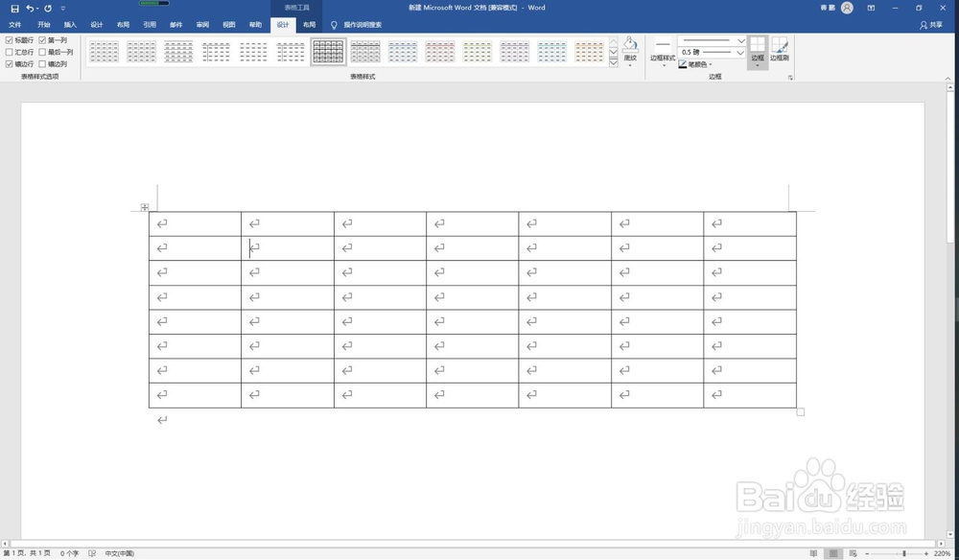Open the user account avatar
The width and height of the screenshot is (959, 560).
[x=847, y=8]
